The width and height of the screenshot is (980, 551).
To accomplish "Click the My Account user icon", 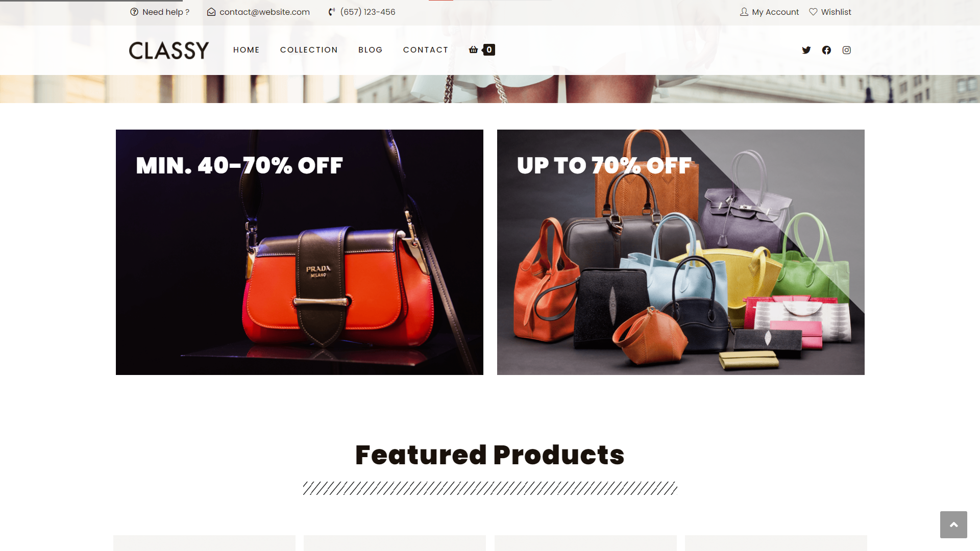I will [x=744, y=12].
